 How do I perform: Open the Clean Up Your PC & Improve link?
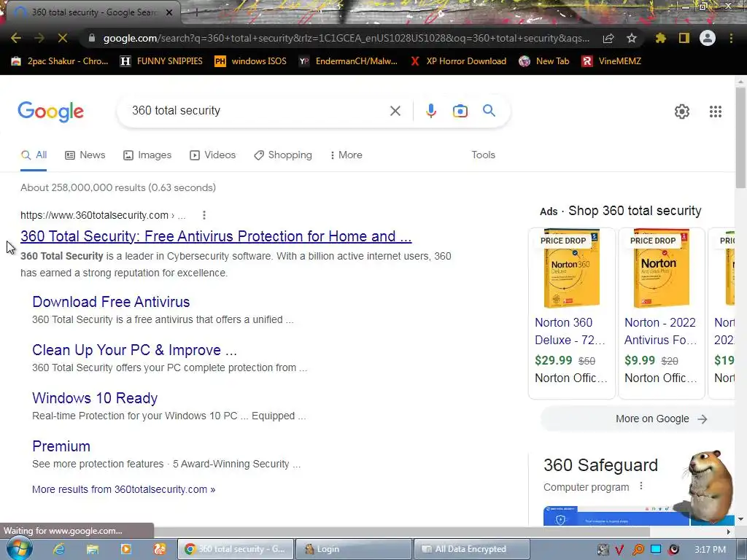[134, 350]
